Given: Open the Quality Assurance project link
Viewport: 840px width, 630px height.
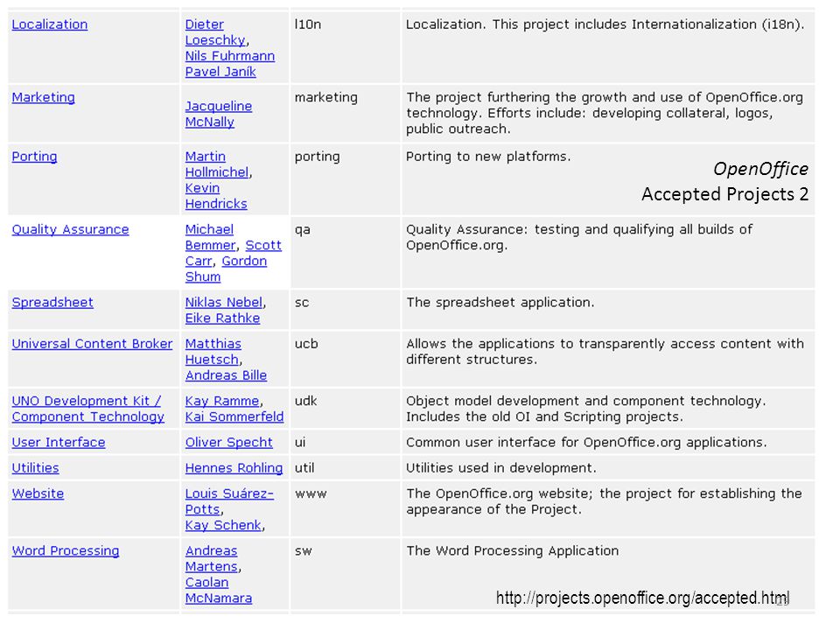Looking at the screenshot, I should (70, 230).
